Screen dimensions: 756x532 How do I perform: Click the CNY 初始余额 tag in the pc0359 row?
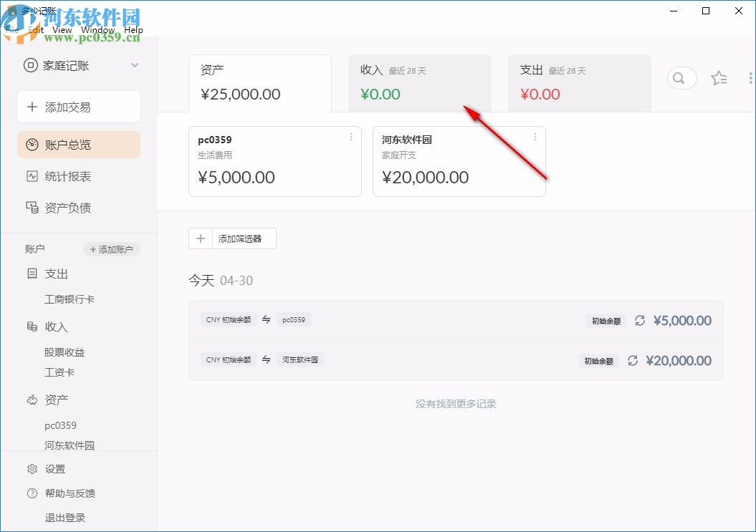pyautogui.click(x=229, y=319)
